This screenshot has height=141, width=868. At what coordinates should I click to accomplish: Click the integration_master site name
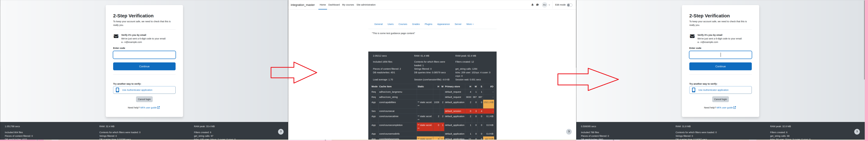pyautogui.click(x=303, y=5)
